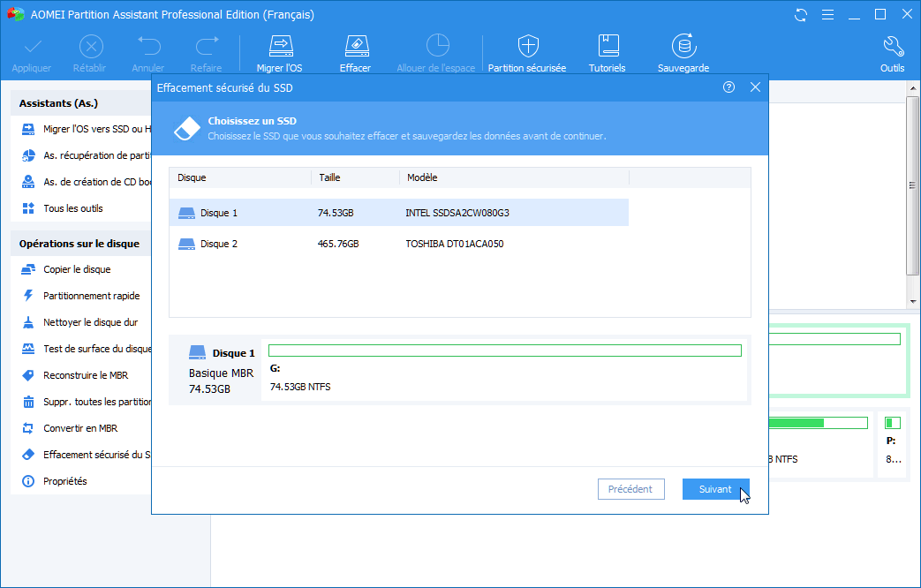Click INTEL SSDSA2CW080G3 model cell
This screenshot has height=588, width=921.
457,213
